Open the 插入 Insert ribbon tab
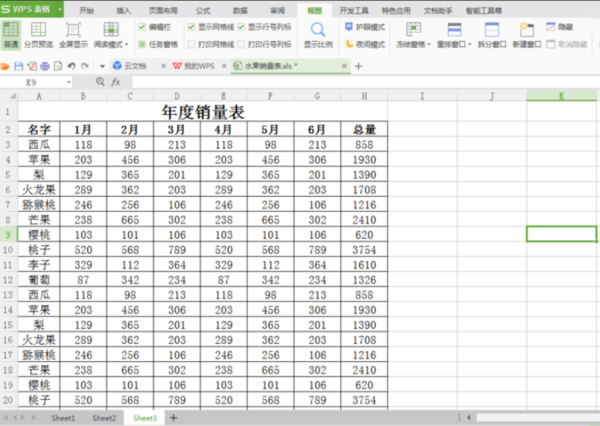 tap(123, 10)
